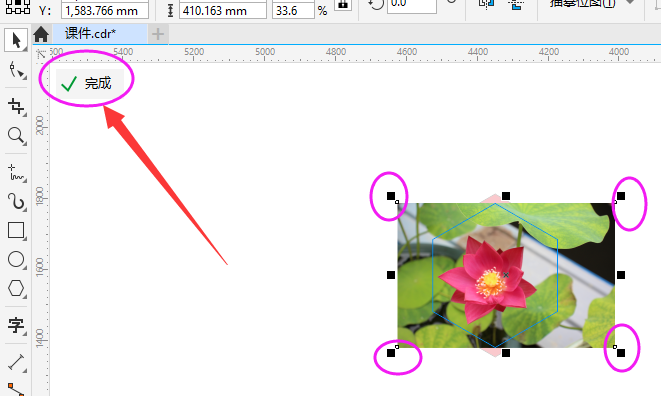Click the 5000 mark on horizontal ruler
The height and width of the screenshot is (396, 661).
(x=265, y=51)
